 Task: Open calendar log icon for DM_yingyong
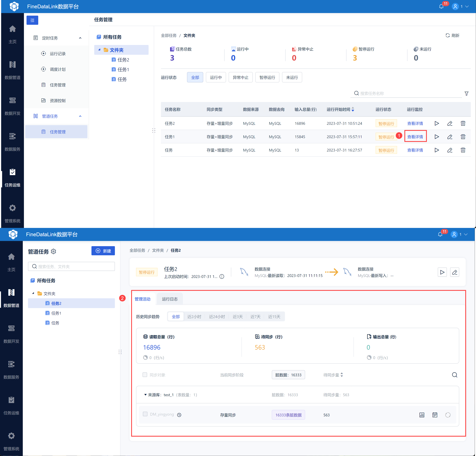[x=435, y=415]
